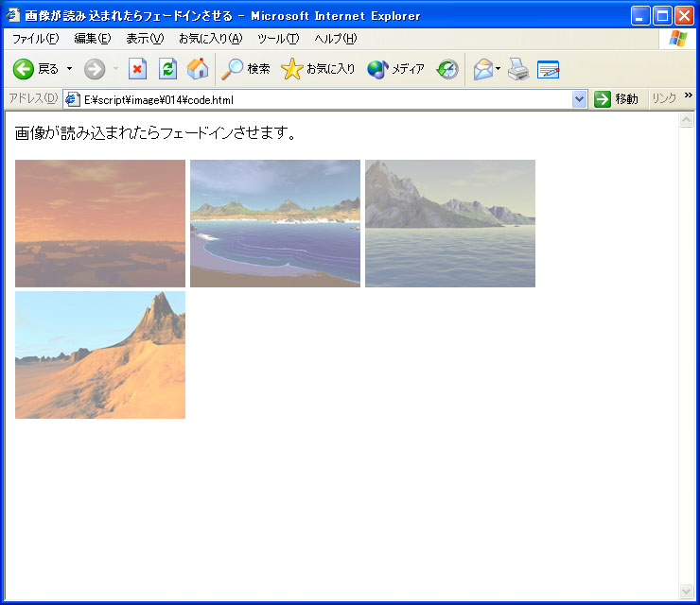Image resolution: width=700 pixels, height=605 pixels.
Task: Open the 編集(E) menu
Action: click(x=93, y=39)
